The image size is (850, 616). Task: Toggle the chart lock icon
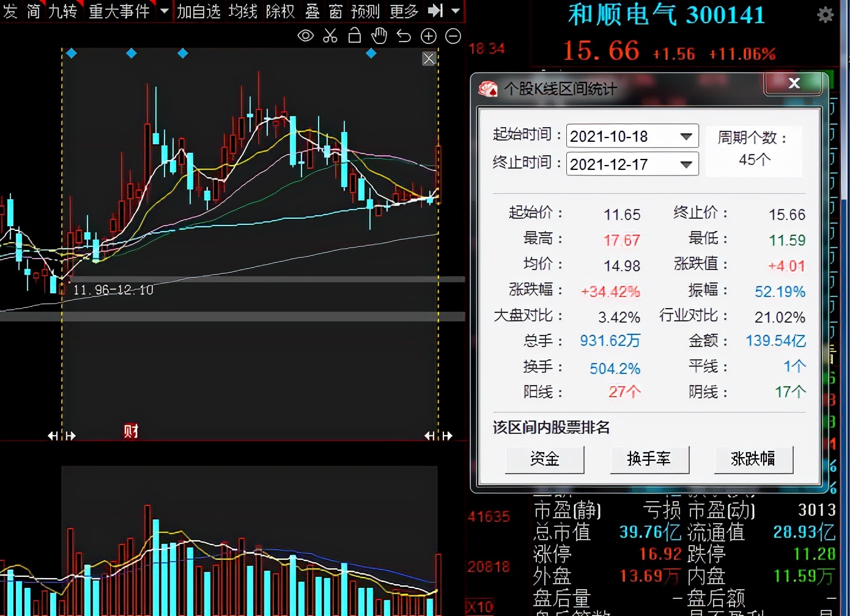pos(354,36)
